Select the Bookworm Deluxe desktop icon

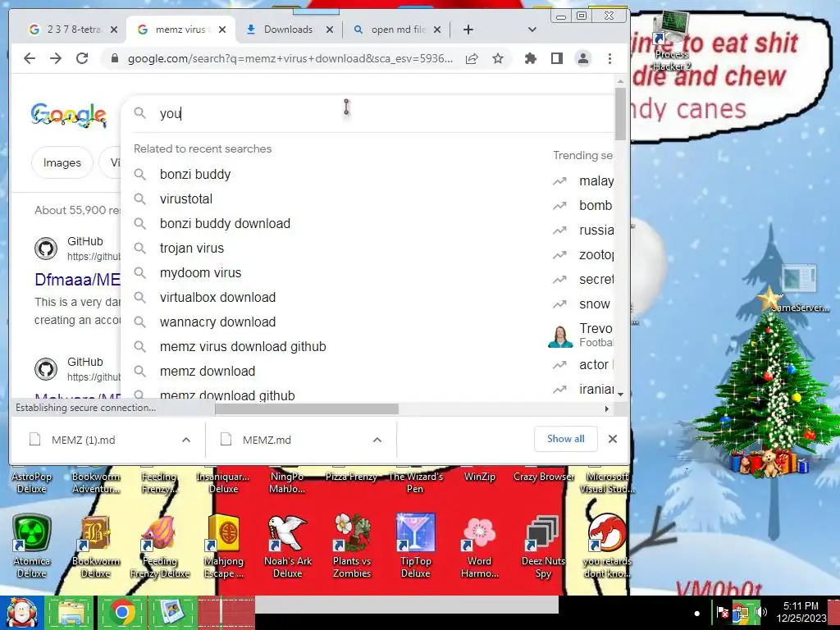[x=95, y=546]
